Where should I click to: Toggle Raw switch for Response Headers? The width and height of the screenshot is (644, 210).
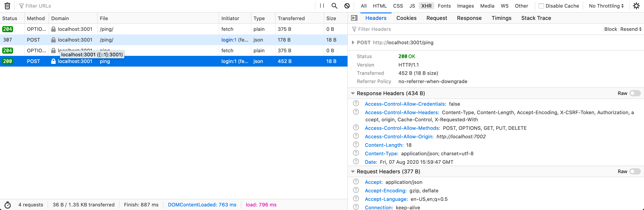coord(635,93)
